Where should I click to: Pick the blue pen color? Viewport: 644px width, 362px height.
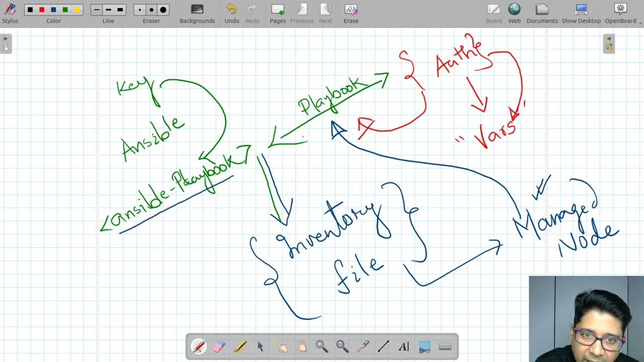tap(53, 10)
